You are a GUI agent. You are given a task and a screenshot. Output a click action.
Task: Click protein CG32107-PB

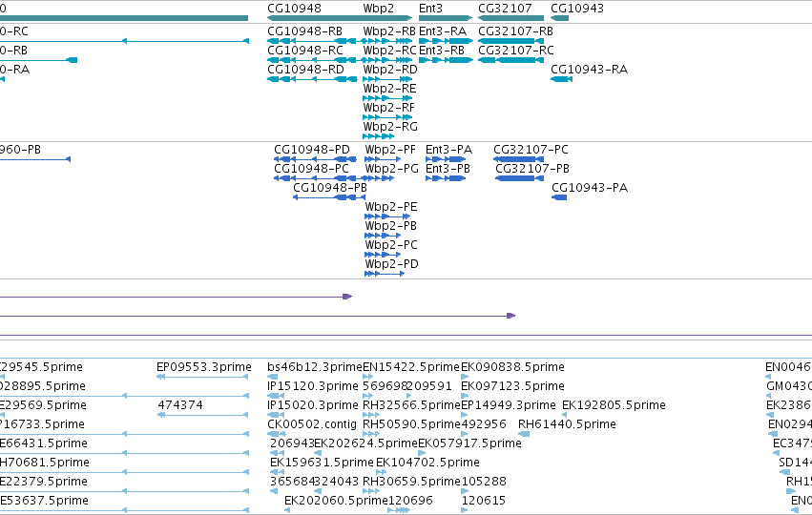(532, 169)
